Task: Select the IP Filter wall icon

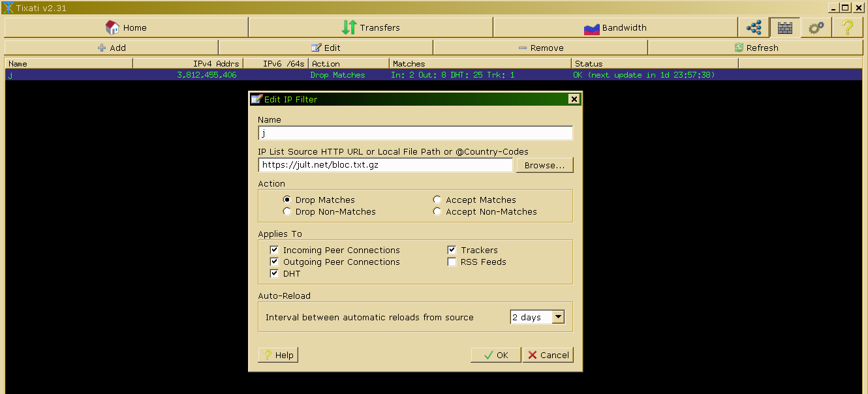Action: (x=784, y=28)
